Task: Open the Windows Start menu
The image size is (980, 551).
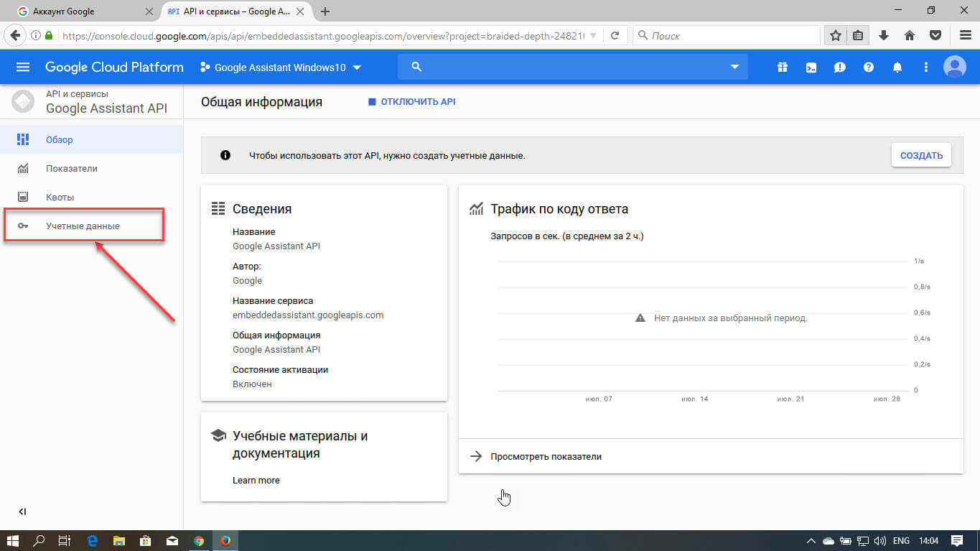Action: pyautogui.click(x=12, y=540)
